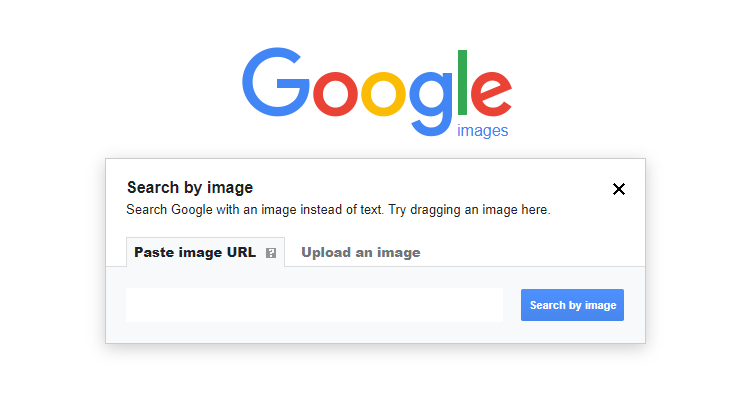Click empty tab strip right of Upload an image
The height and width of the screenshot is (402, 740).
(533, 252)
